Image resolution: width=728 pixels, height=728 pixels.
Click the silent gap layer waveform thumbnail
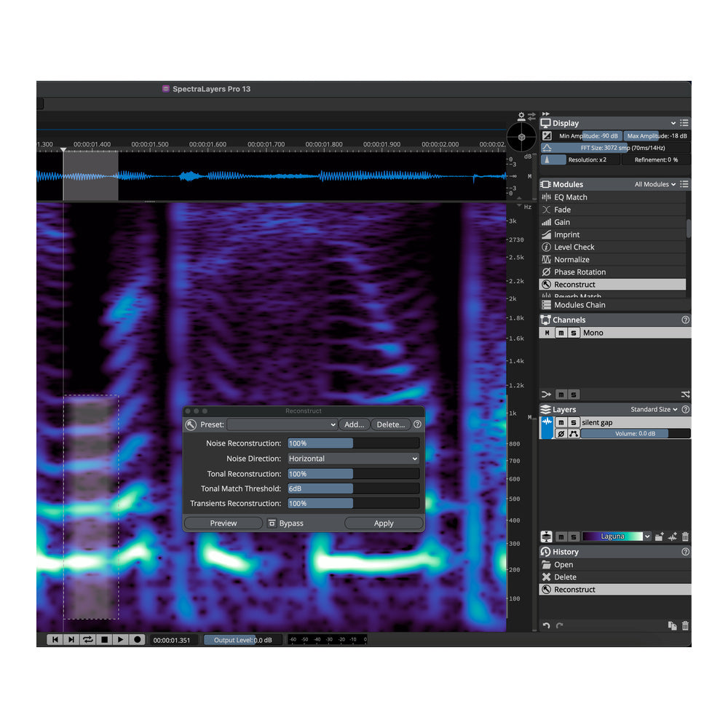tap(547, 427)
